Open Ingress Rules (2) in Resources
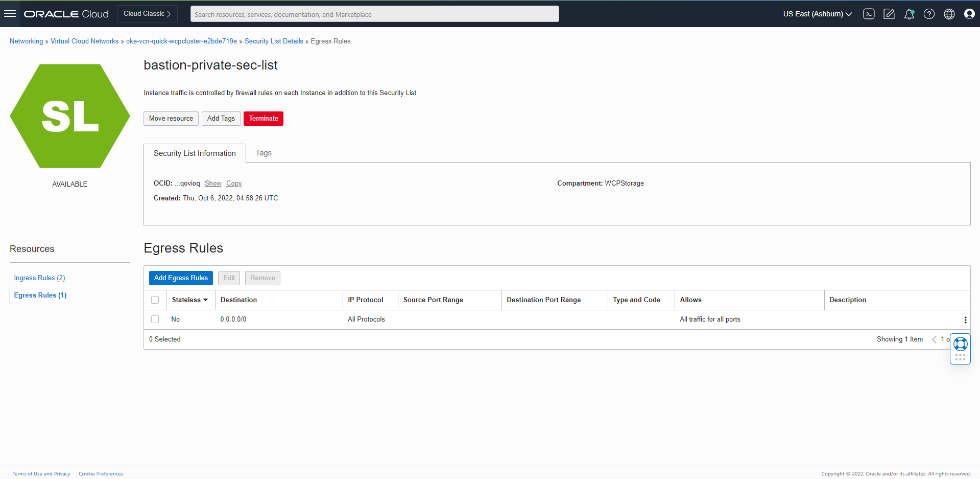 [x=39, y=278]
